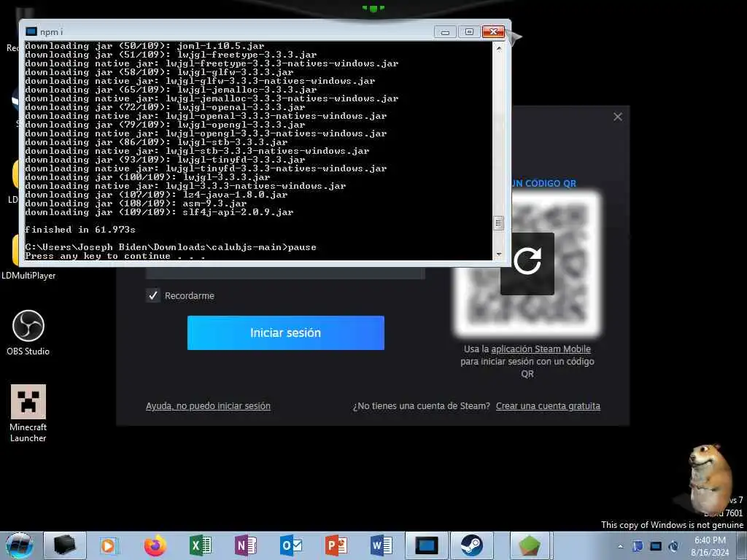Select the LDMultiPlayer desktop shortcut
This screenshot has width=747, height=560.
[x=28, y=275]
